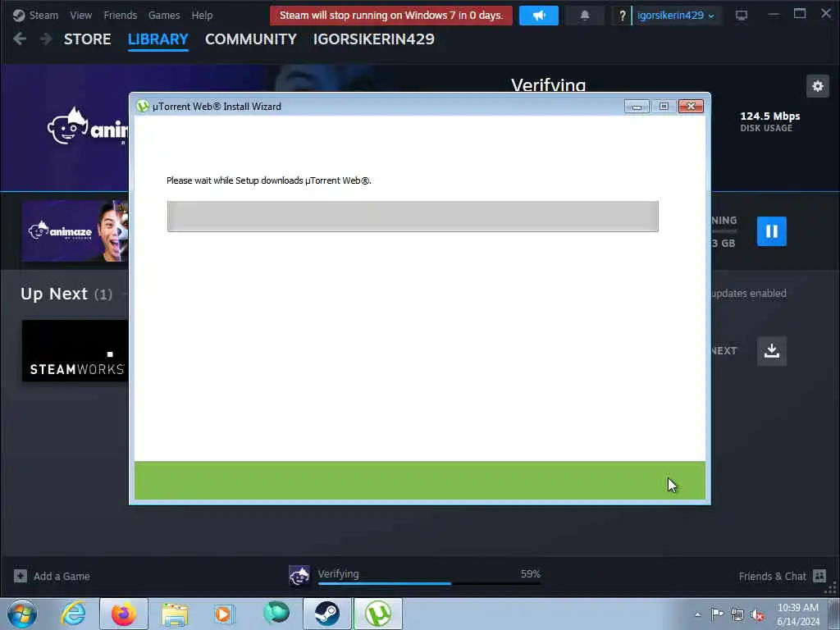This screenshot has width=840, height=630.
Task: Open the Friends menu in Steam
Action: (x=121, y=15)
